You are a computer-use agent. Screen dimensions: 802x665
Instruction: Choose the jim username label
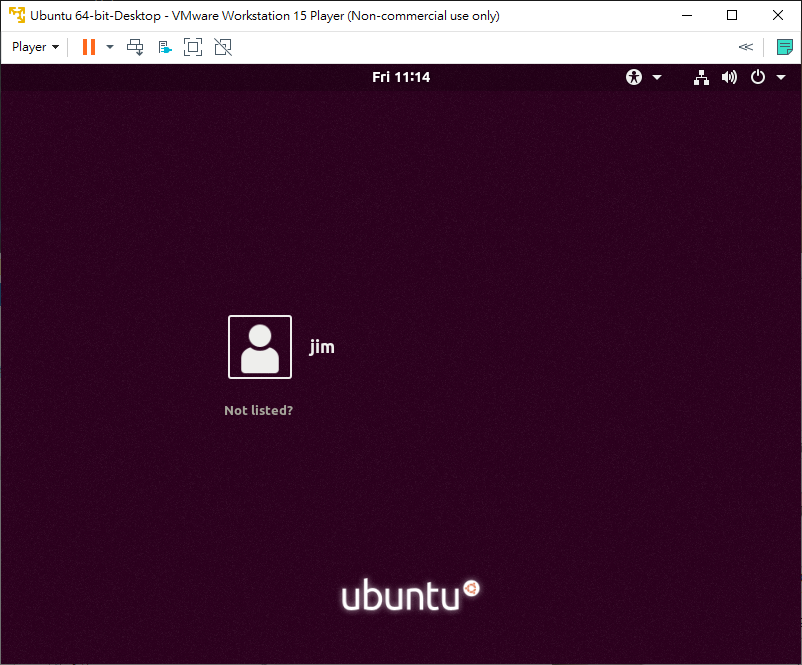click(322, 347)
